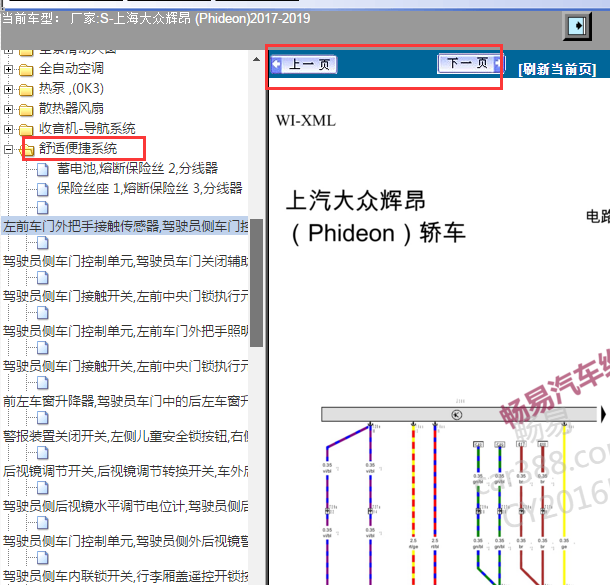The width and height of the screenshot is (610, 585).
Task: Open 驾驶员侧车内联锁开关,行李厢盖遥控开锁 entry
Action: pos(125,576)
